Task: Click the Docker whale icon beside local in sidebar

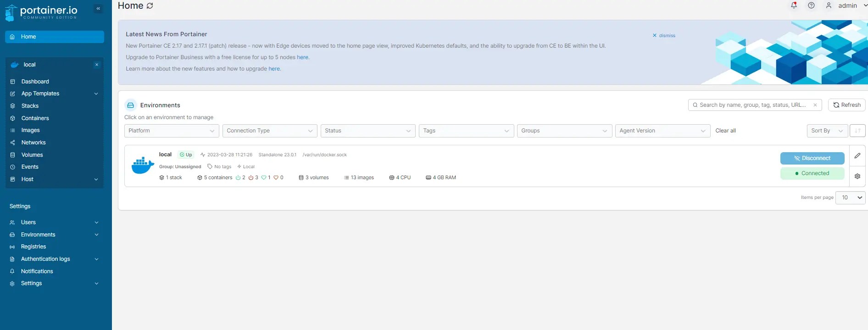Action: coord(15,65)
